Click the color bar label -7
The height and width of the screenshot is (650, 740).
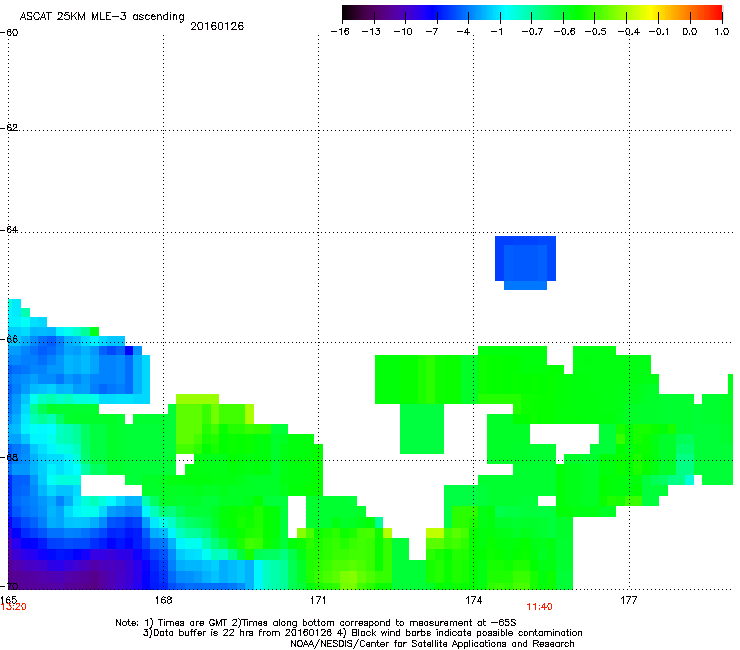tap(432, 32)
